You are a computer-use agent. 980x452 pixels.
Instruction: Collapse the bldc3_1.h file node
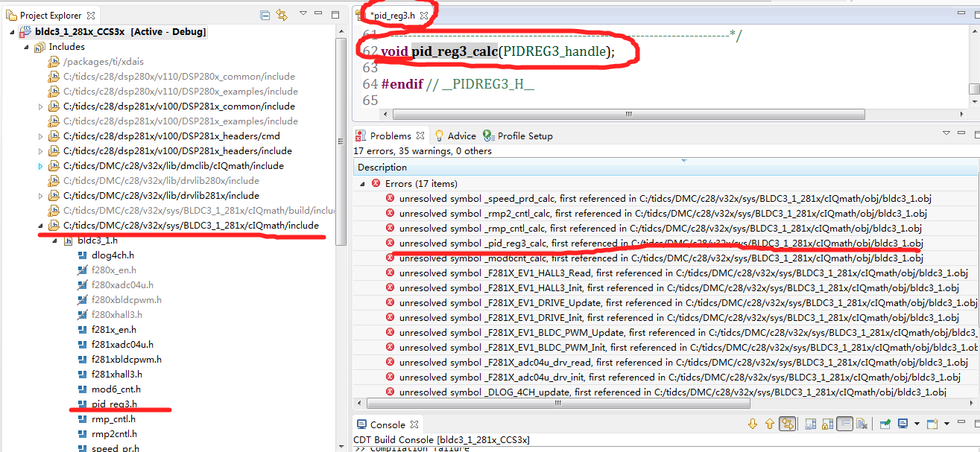pyautogui.click(x=54, y=241)
